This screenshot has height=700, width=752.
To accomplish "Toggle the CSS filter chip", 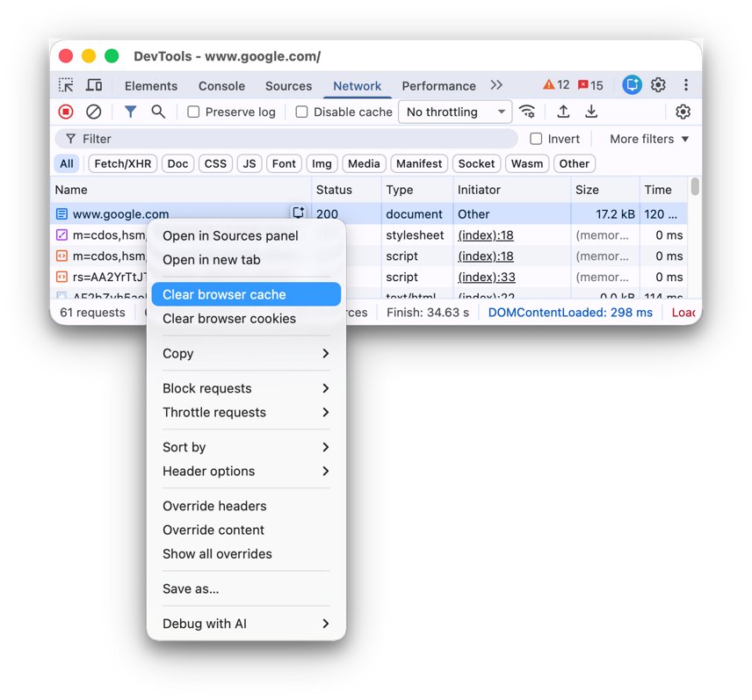I will 215,163.
